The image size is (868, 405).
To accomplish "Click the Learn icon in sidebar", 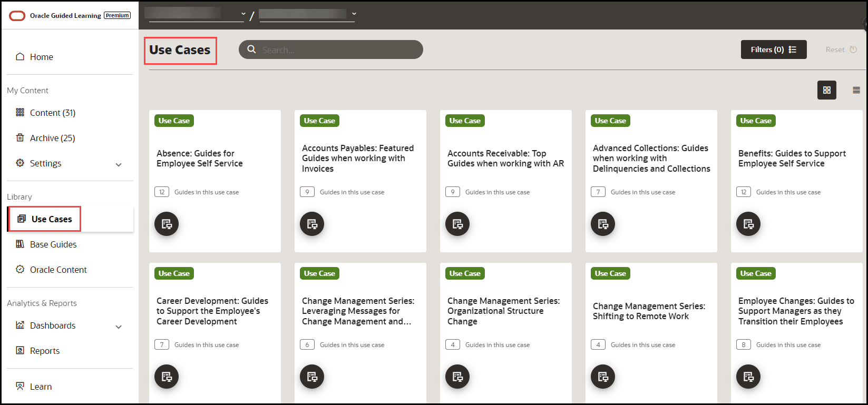I will pos(20,386).
